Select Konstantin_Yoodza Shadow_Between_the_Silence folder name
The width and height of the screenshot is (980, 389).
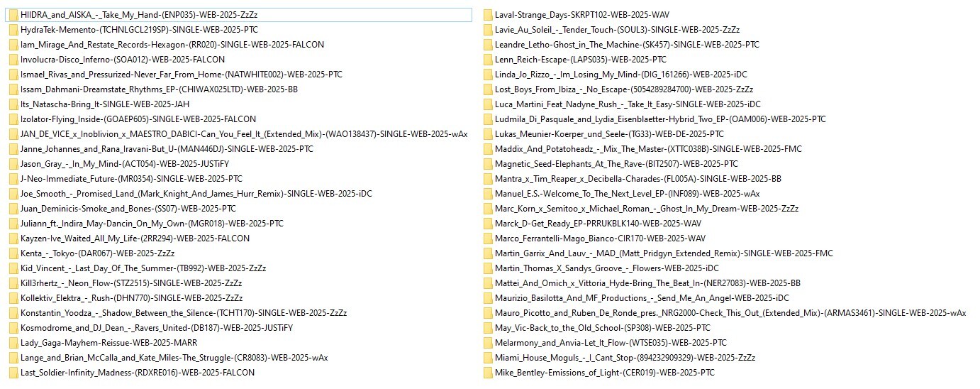[184, 313]
